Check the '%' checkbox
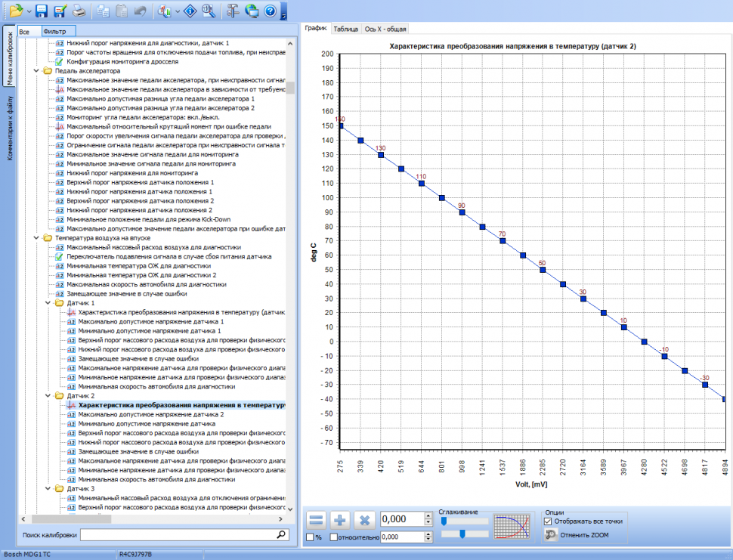This screenshot has width=733, height=560. pos(310,537)
